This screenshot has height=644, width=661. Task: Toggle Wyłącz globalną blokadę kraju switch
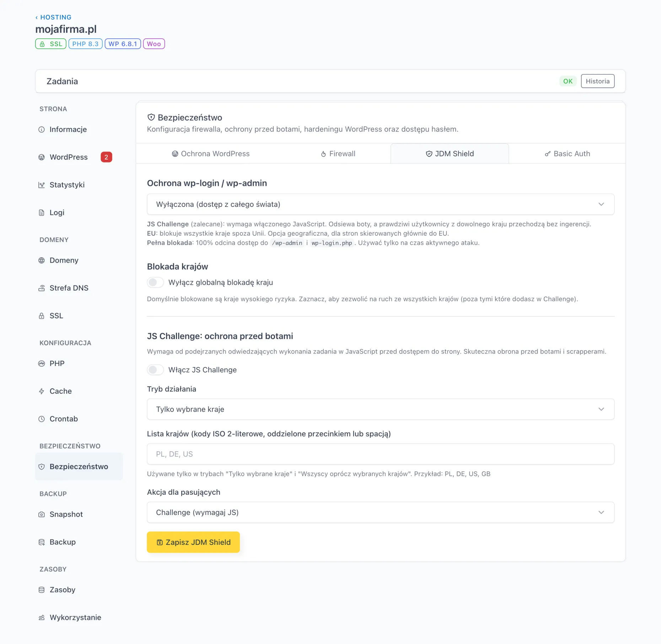[155, 282]
